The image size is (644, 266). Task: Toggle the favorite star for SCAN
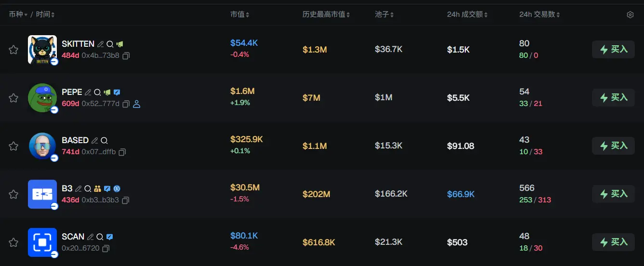(x=13, y=242)
